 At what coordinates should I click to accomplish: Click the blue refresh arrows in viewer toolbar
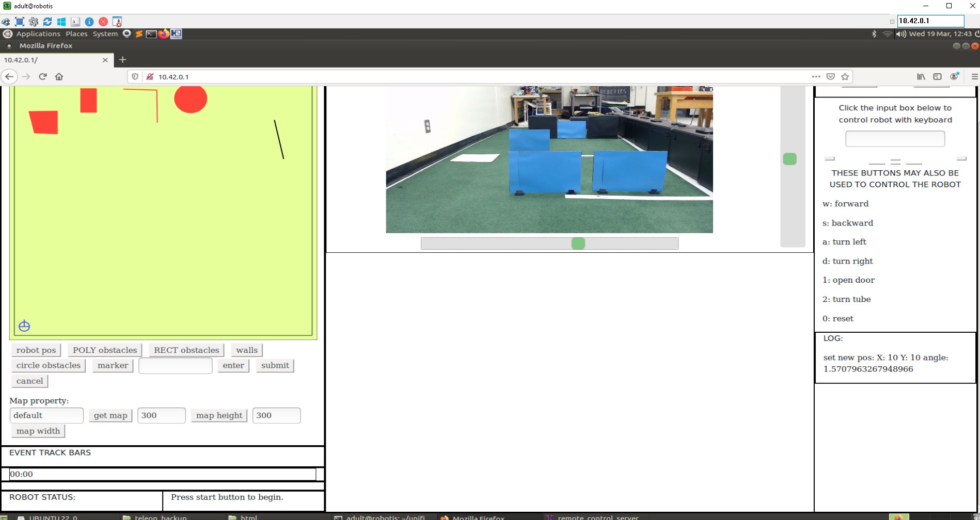click(x=48, y=22)
